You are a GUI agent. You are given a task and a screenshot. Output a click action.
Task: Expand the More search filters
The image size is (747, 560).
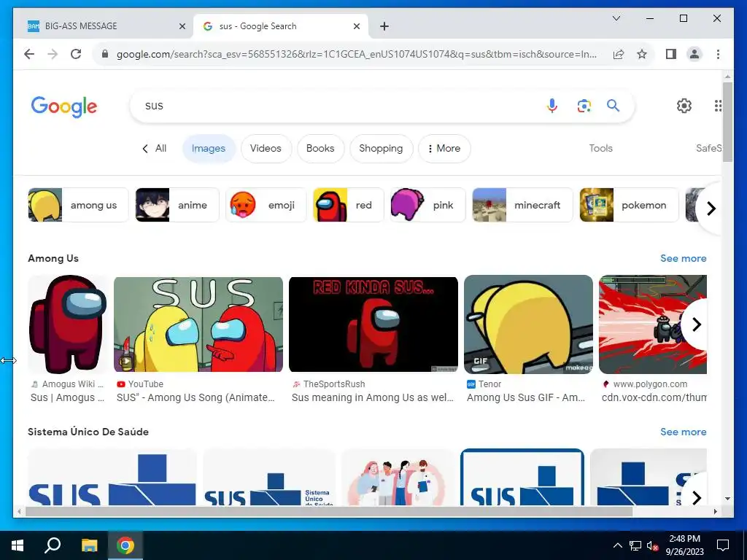[x=444, y=148]
